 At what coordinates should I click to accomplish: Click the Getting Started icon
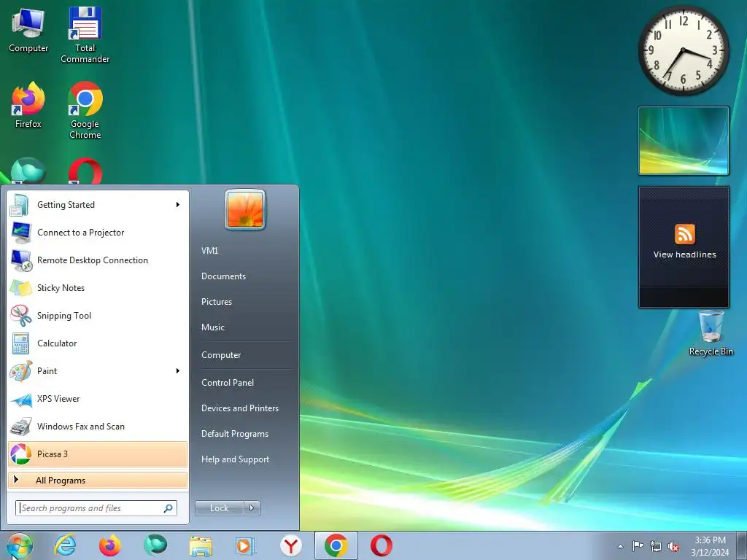click(20, 205)
